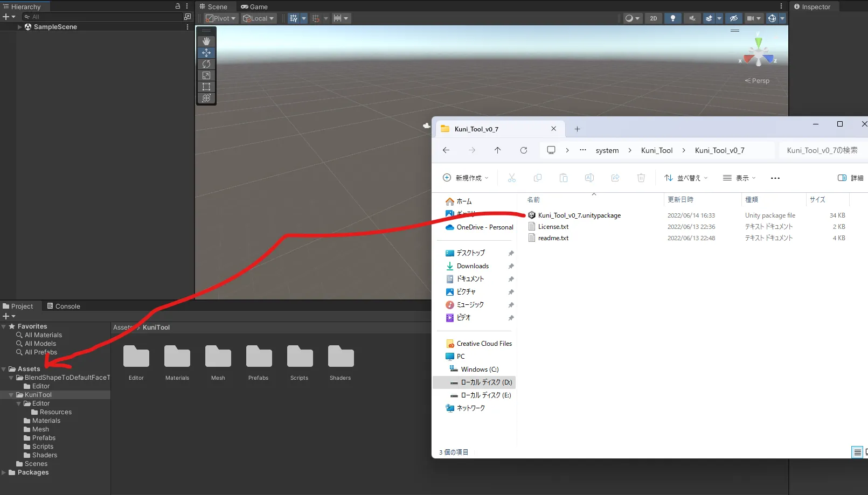Select the Resources folder in tree
Image resolution: width=868 pixels, height=495 pixels.
click(x=55, y=412)
